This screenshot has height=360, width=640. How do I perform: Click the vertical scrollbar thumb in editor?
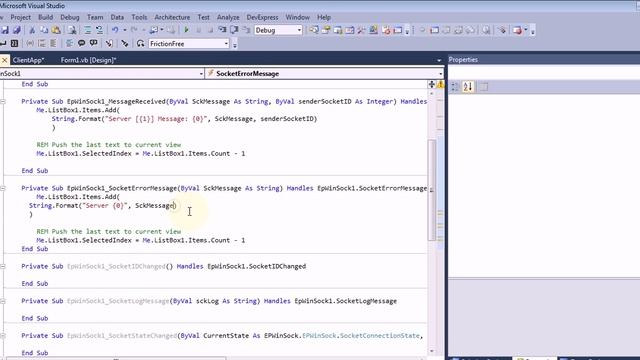431,190
